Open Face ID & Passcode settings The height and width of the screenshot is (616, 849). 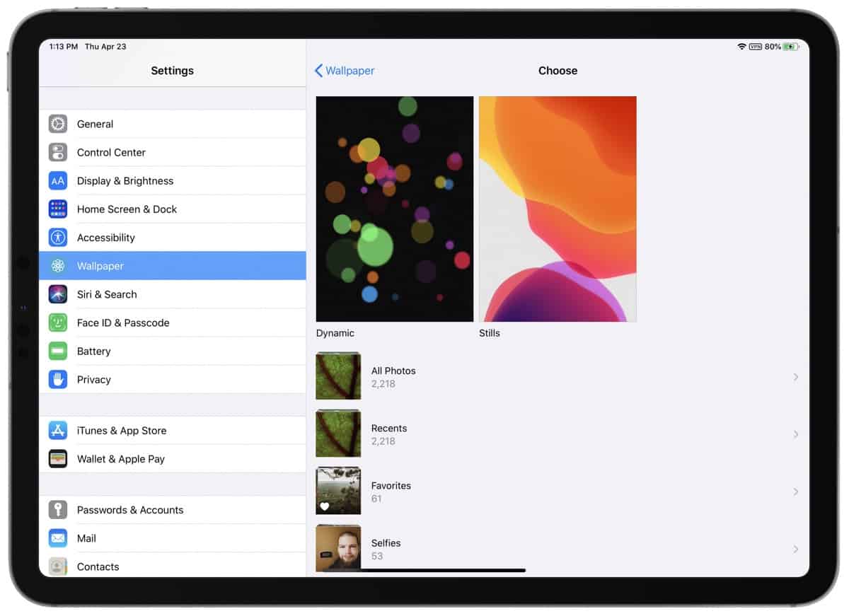(x=58, y=322)
